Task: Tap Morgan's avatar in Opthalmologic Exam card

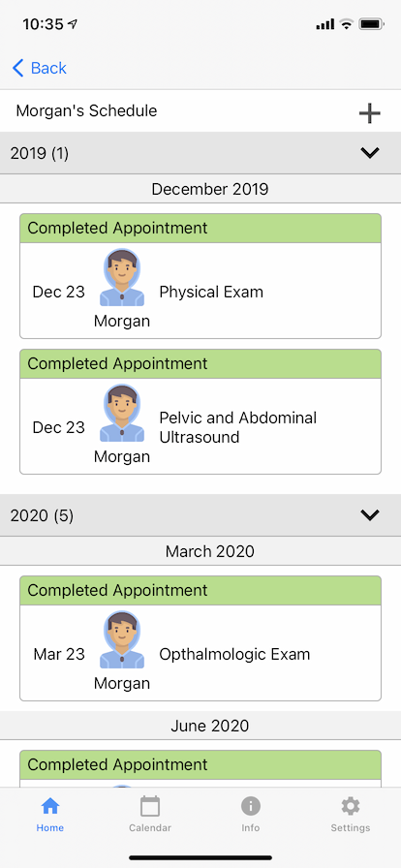Action: 122,640
